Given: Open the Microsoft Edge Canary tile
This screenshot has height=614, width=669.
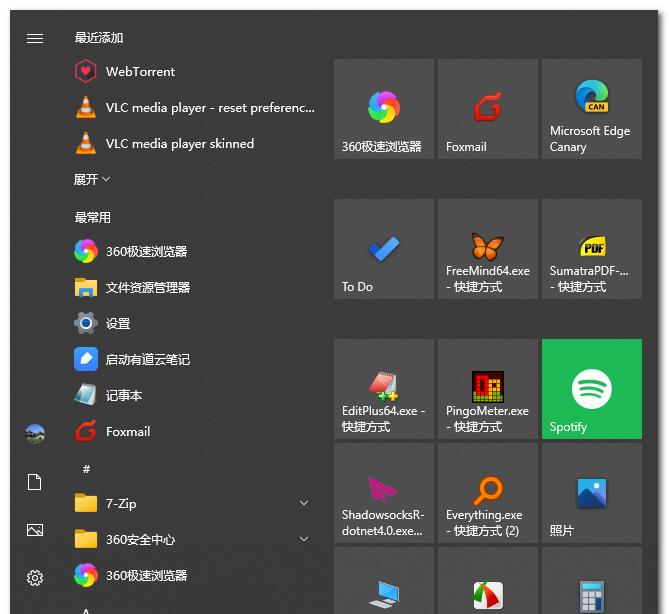Looking at the screenshot, I should 592,109.
